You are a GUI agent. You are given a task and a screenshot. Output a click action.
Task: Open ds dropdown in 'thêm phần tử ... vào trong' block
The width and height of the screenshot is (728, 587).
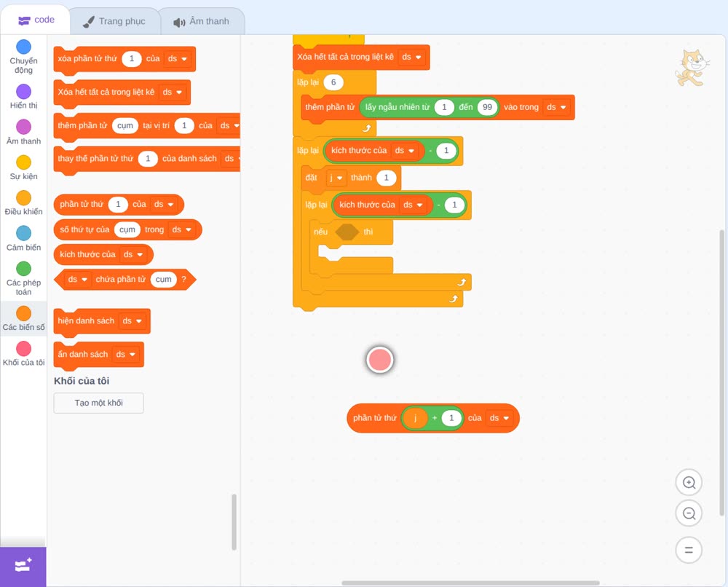[x=556, y=107]
